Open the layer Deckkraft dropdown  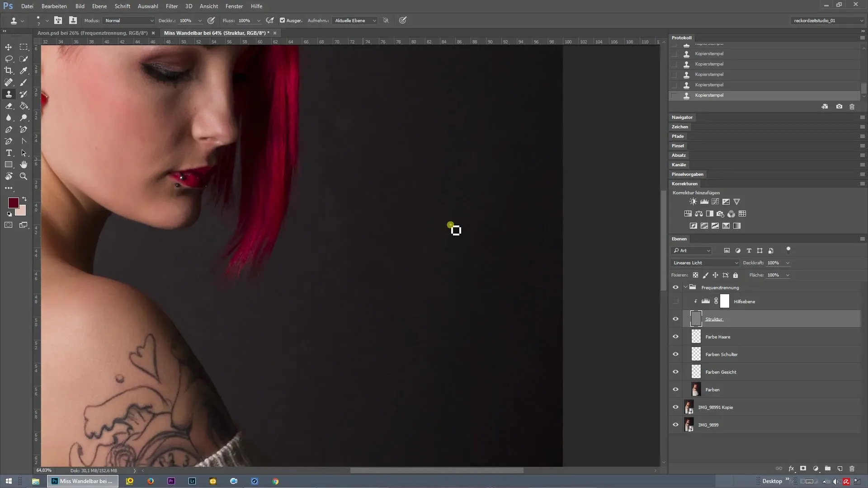pyautogui.click(x=788, y=263)
